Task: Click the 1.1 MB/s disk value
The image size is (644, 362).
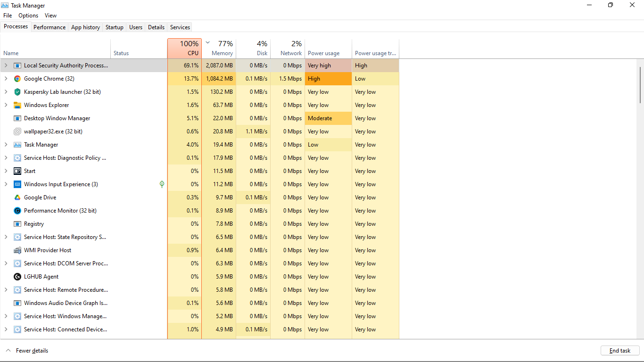Action: click(256, 132)
